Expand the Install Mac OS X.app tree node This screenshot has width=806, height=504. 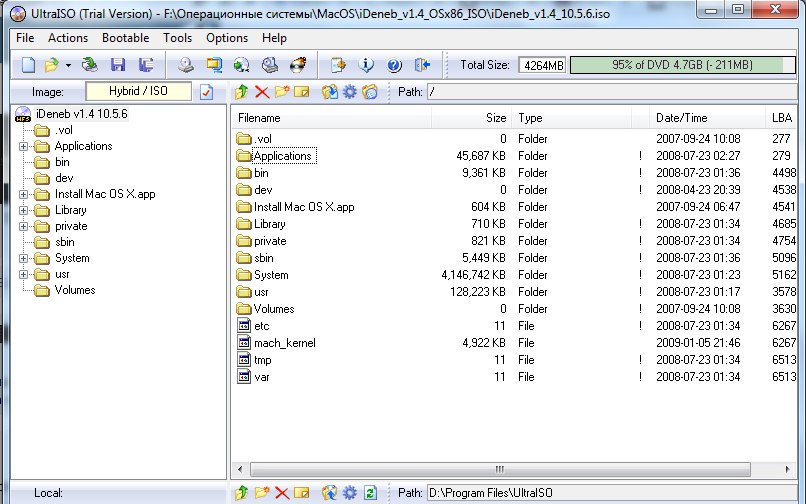pyautogui.click(x=23, y=194)
